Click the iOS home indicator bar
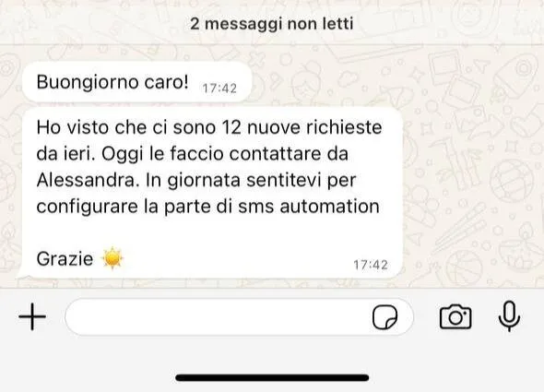Image resolution: width=544 pixels, height=392 pixels. coord(272,378)
